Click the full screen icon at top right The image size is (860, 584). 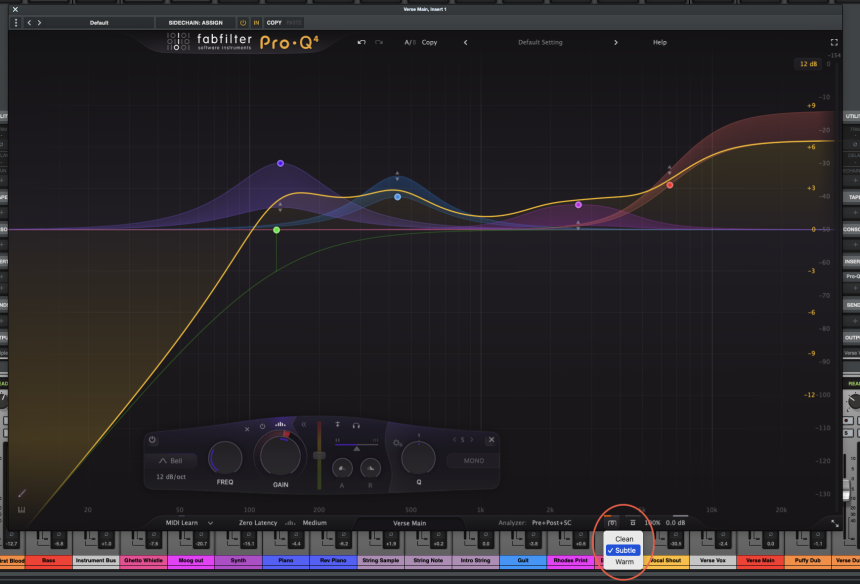click(835, 42)
